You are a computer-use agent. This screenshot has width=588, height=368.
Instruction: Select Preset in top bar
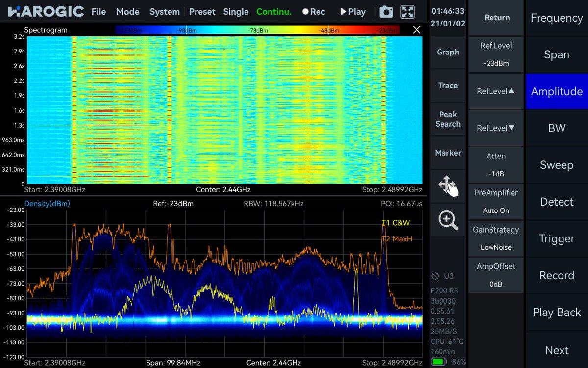pyautogui.click(x=202, y=12)
